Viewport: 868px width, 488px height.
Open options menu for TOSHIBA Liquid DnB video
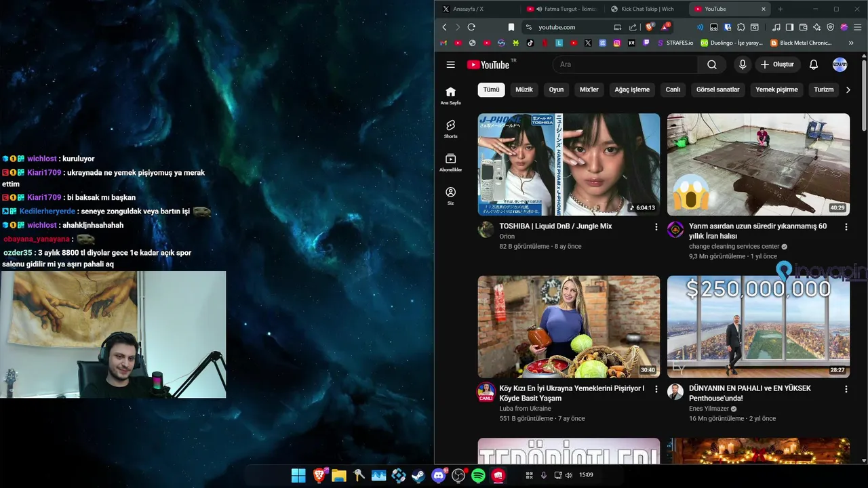pyautogui.click(x=656, y=227)
